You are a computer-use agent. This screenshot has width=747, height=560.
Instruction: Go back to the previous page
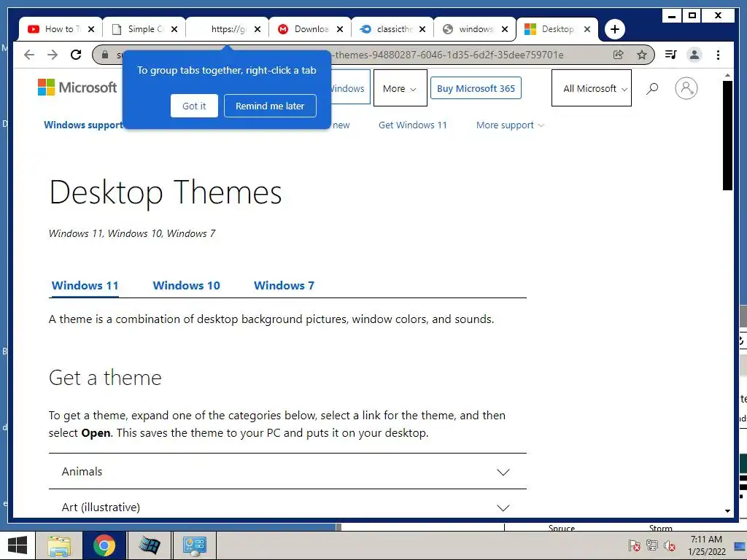29,55
